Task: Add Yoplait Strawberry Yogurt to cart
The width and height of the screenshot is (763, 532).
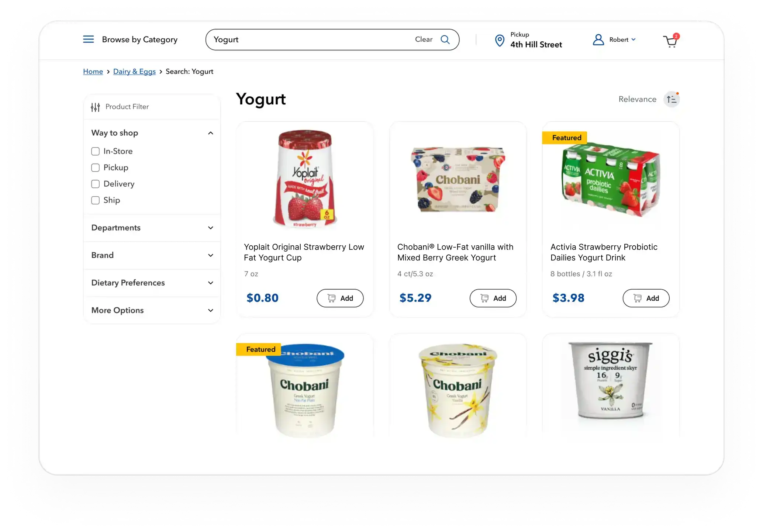Action: point(340,298)
